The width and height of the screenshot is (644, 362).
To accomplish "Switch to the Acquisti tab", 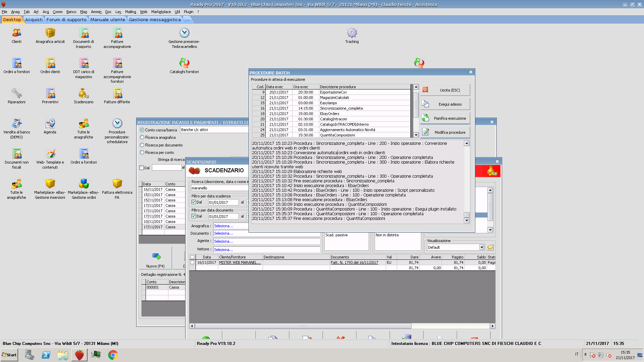I will [x=34, y=19].
